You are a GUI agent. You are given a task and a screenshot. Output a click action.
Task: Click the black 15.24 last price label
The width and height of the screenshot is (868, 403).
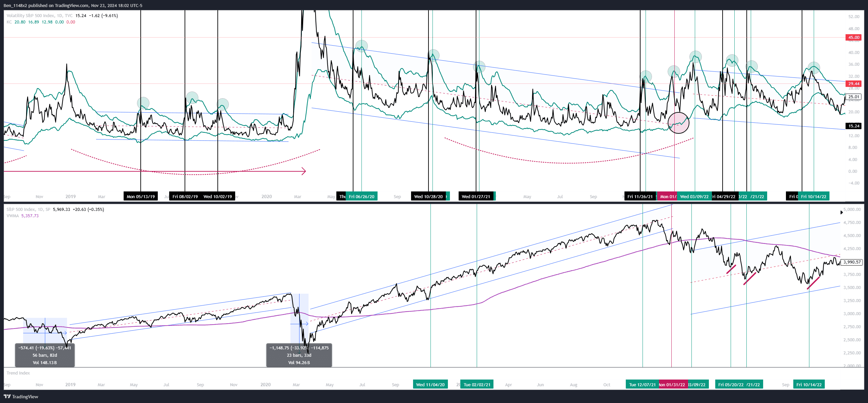(x=854, y=126)
